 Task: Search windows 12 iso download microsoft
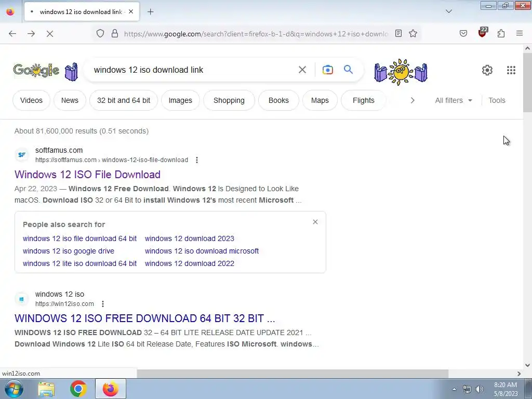[x=202, y=251]
